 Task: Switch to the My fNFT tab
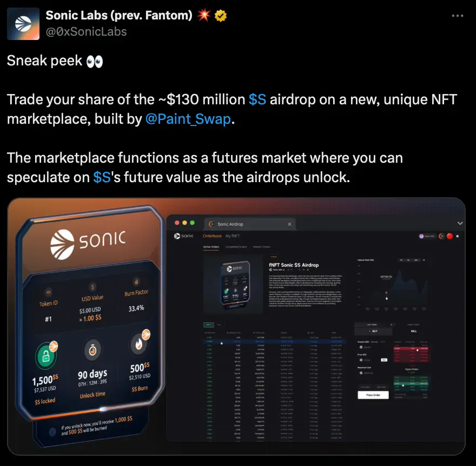point(233,236)
